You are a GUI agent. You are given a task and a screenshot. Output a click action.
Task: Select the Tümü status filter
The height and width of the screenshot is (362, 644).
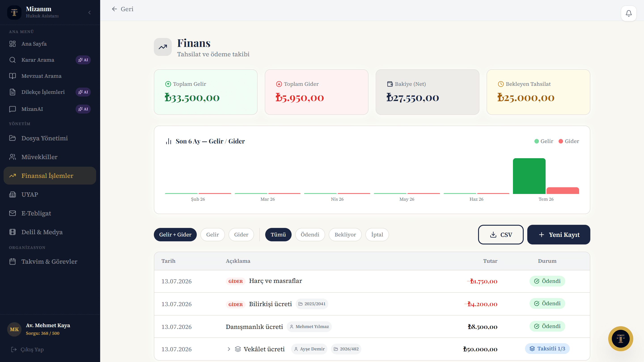(x=278, y=235)
